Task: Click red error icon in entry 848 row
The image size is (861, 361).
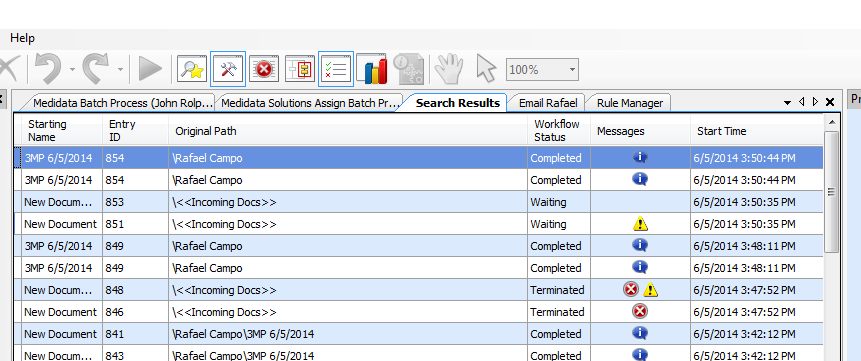Action: (631, 290)
